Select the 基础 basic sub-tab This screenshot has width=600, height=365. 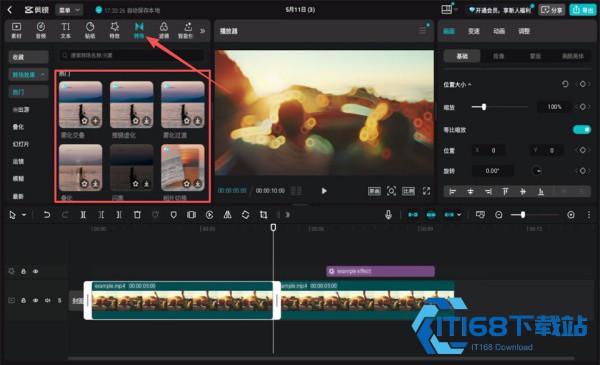(x=462, y=56)
